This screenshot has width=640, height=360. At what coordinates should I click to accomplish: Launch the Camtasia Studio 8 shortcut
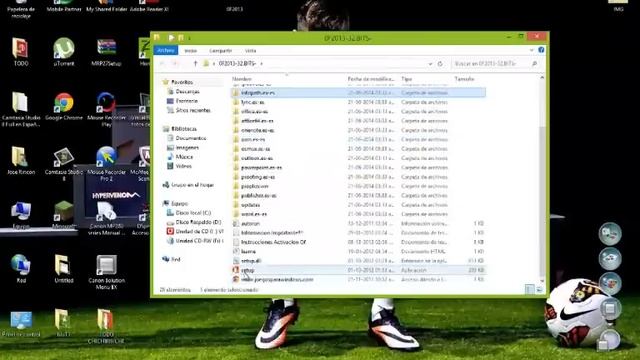pos(64,163)
